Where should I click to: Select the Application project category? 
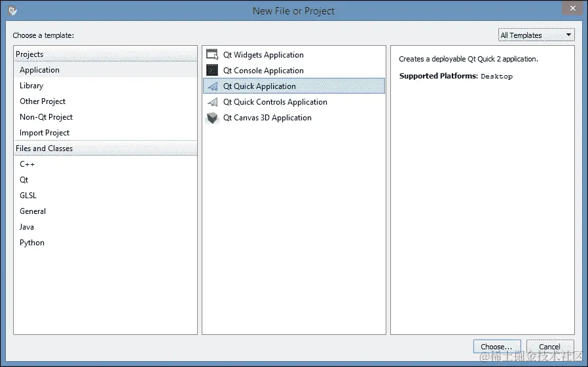105,70
